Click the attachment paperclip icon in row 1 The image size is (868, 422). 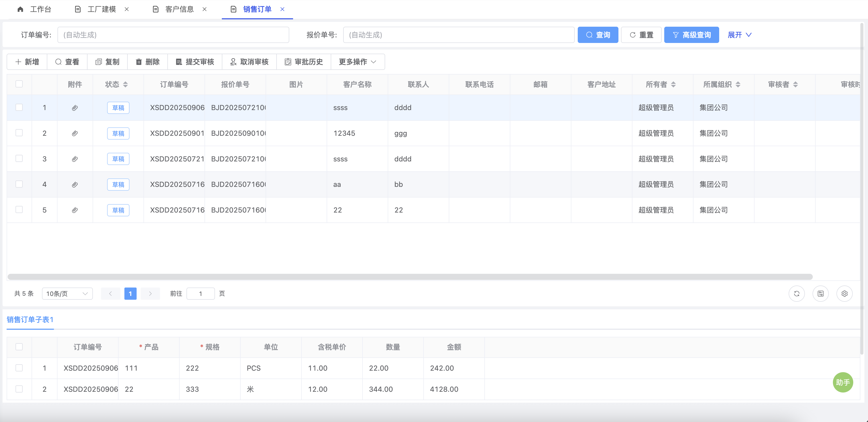(x=75, y=108)
